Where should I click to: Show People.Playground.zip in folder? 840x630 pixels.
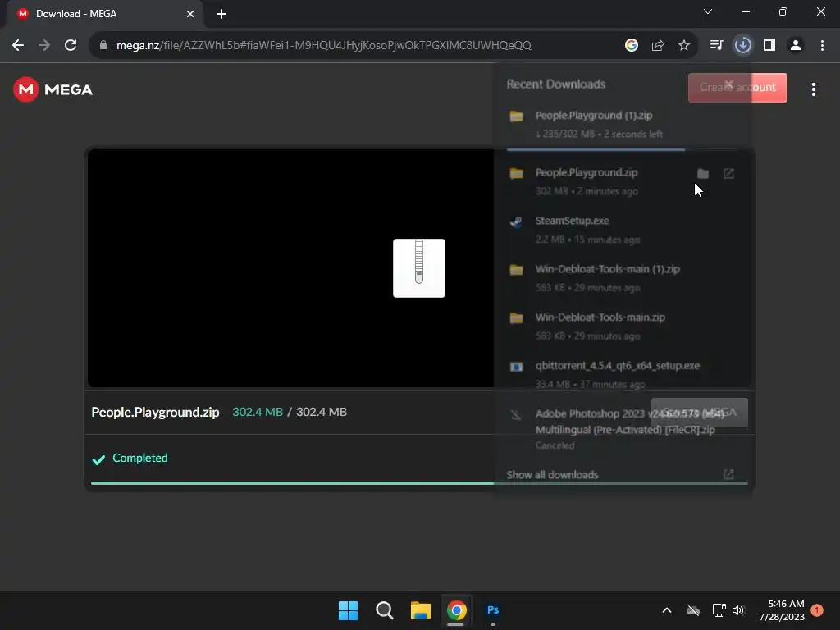[703, 174]
